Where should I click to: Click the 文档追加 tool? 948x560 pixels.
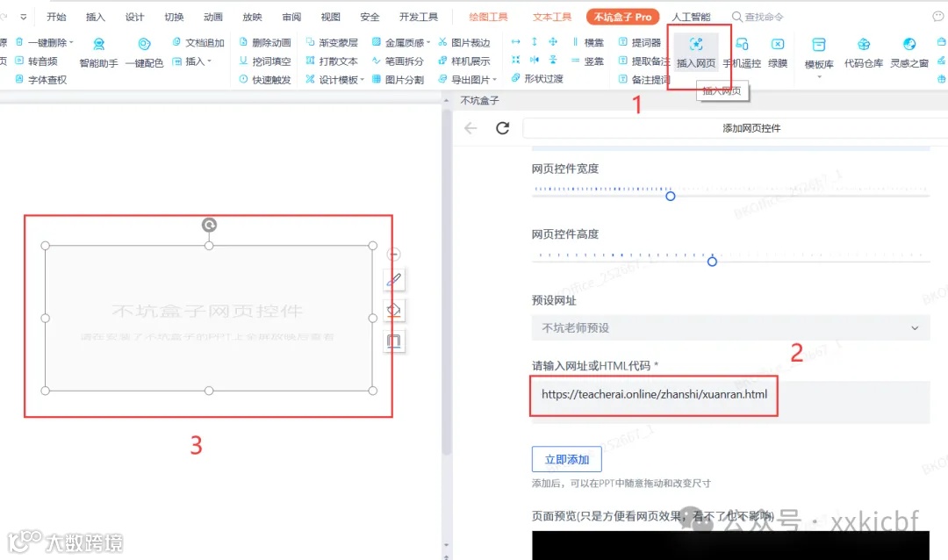click(198, 42)
